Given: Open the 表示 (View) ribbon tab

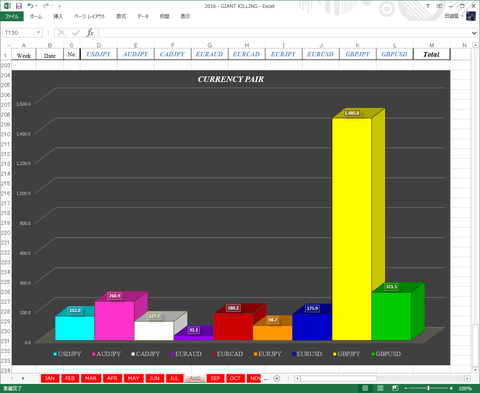Looking at the screenshot, I should [x=185, y=16].
